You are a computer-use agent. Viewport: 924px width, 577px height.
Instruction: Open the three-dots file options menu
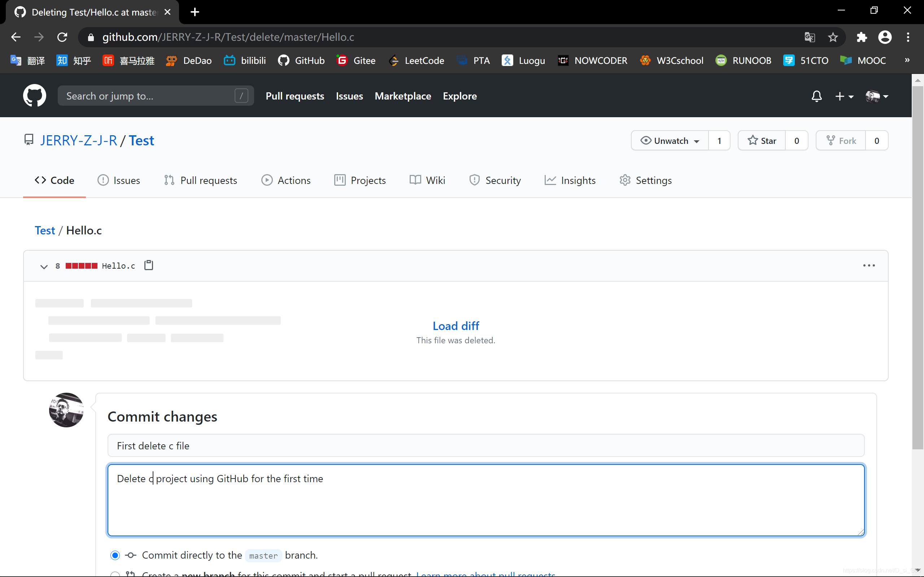point(869,266)
